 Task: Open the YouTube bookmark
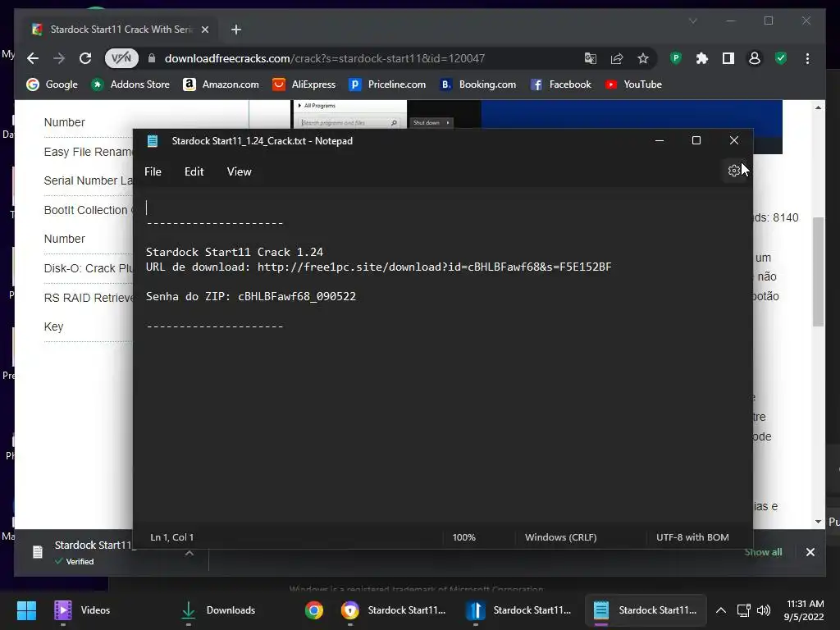click(x=633, y=84)
